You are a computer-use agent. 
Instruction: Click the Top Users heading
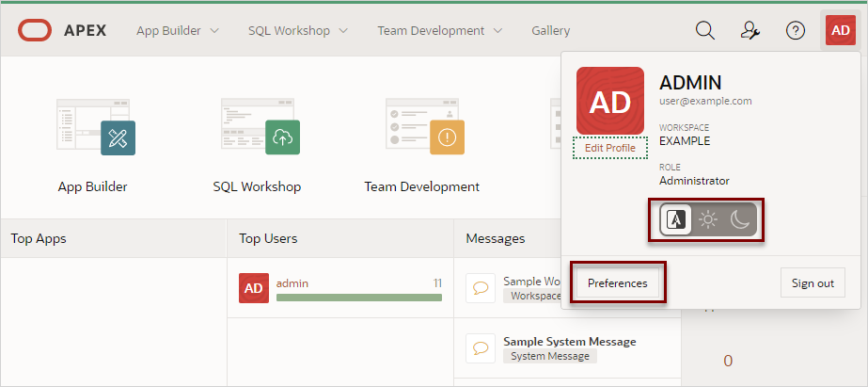268,238
